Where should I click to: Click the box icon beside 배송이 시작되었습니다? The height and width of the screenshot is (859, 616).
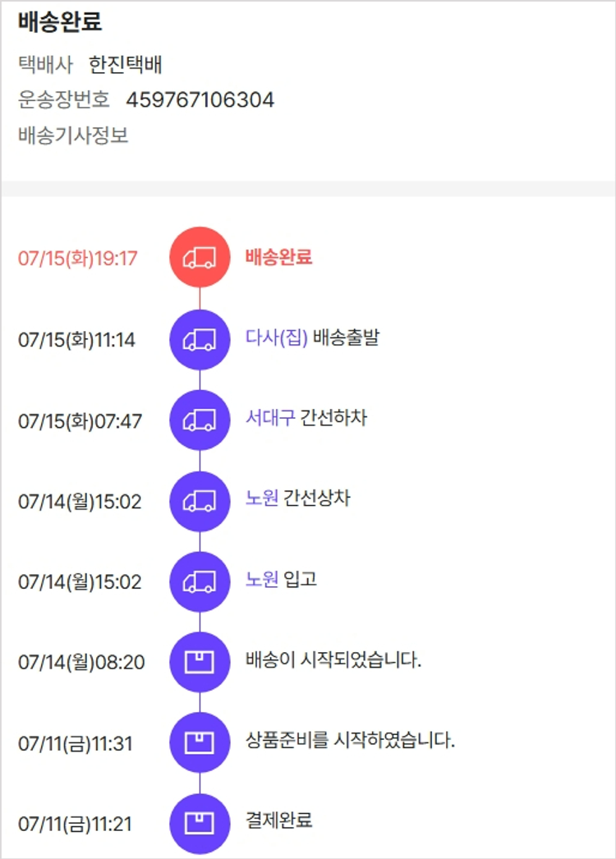pos(200,662)
